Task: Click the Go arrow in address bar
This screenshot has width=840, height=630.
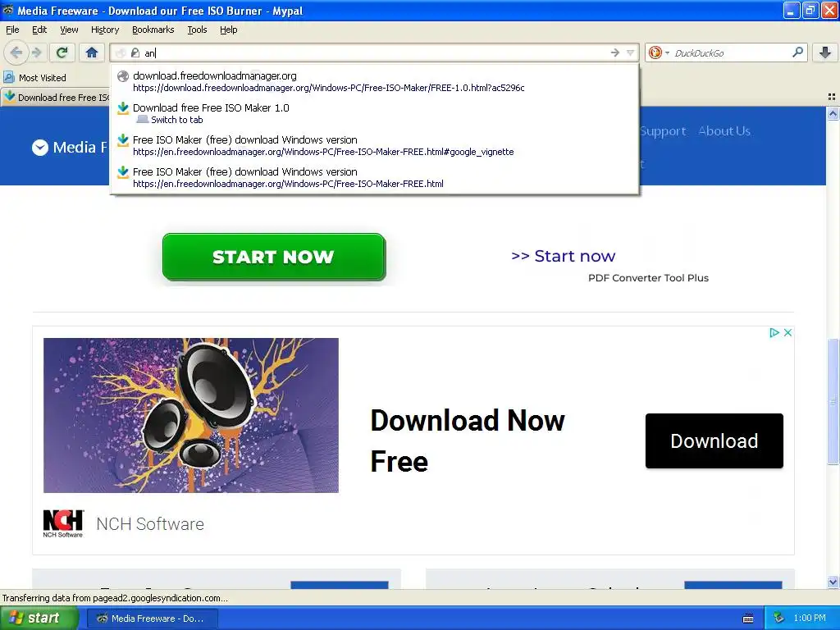Action: pyautogui.click(x=614, y=52)
